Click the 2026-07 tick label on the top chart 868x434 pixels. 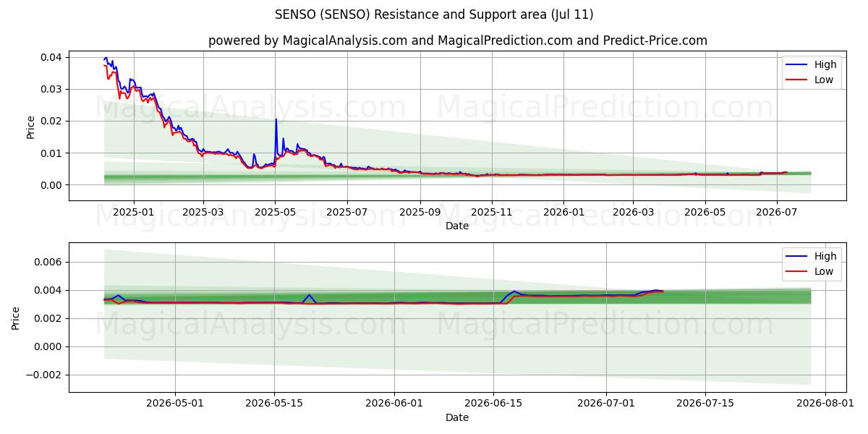777,212
